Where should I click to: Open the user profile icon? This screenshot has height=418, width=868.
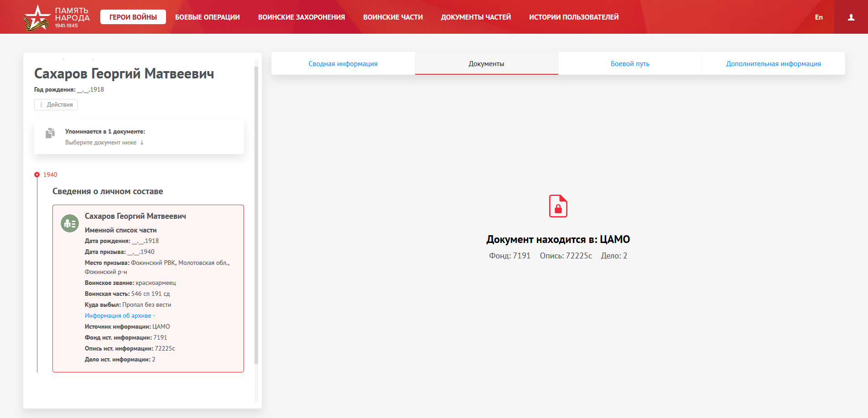tap(851, 17)
